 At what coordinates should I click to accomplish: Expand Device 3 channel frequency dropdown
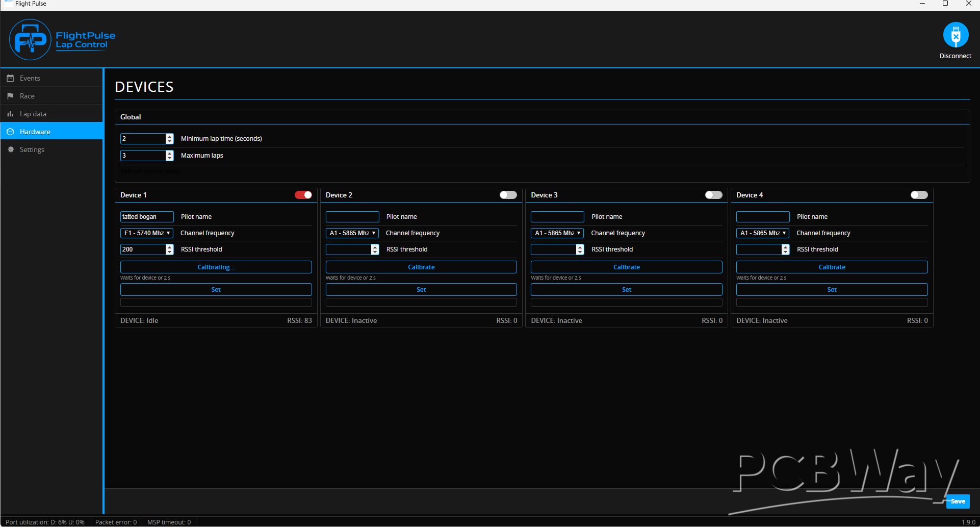click(x=557, y=233)
